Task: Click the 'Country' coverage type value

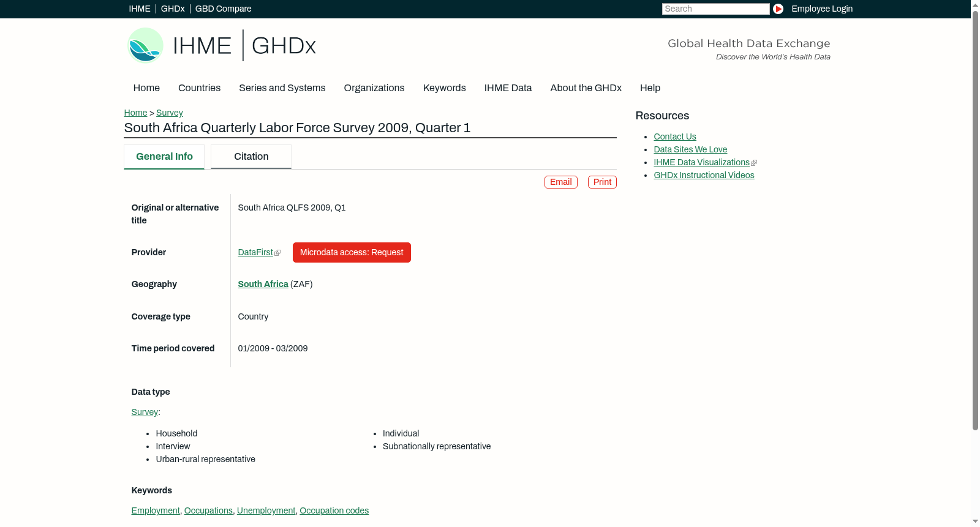Action: point(253,316)
